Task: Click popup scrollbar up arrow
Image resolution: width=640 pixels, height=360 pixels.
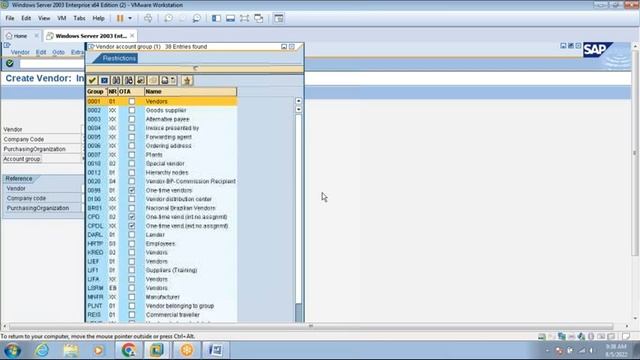Action: 299,100
